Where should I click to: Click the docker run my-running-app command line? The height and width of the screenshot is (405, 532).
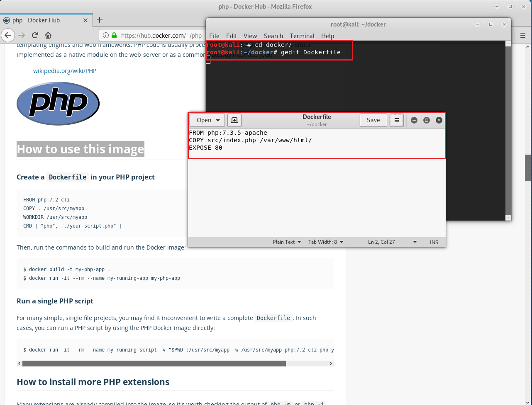[x=102, y=278]
